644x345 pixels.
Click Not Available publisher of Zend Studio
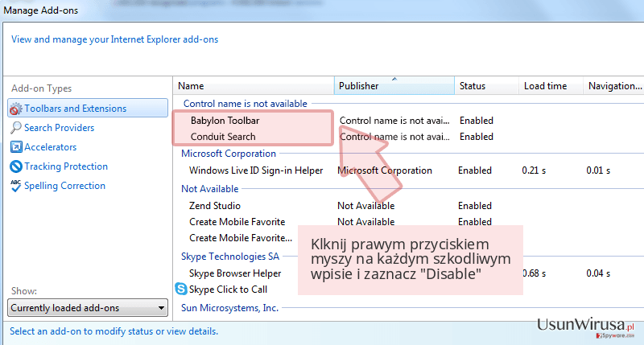click(x=366, y=206)
